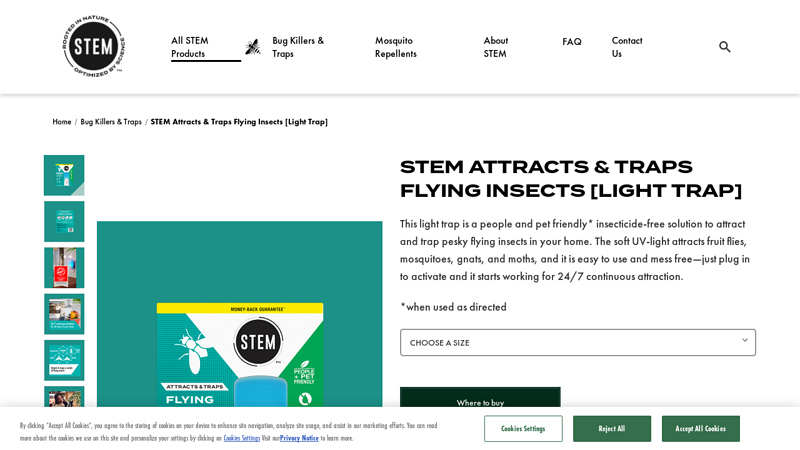Viewport: 800px width, 450px height.
Task: Click the product title heading
Action: pyautogui.click(x=570, y=179)
